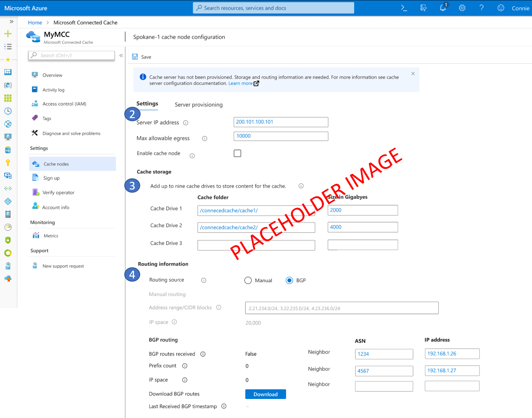The height and width of the screenshot is (418, 532).
Task: Select BGP routing source
Action: click(x=289, y=280)
